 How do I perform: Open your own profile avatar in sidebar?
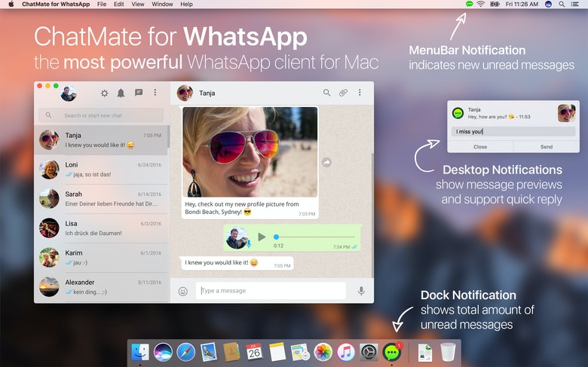point(69,93)
